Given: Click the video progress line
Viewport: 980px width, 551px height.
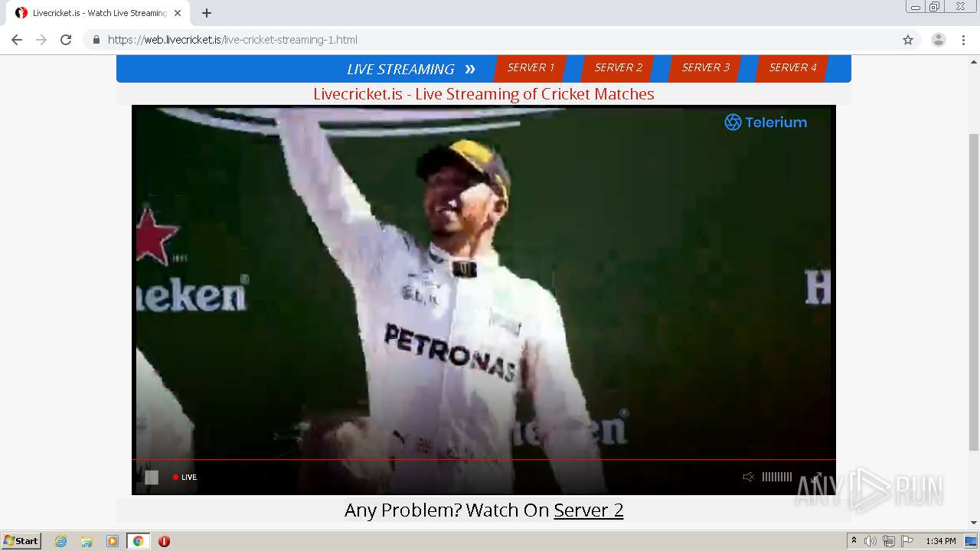Looking at the screenshot, I should coord(484,460).
